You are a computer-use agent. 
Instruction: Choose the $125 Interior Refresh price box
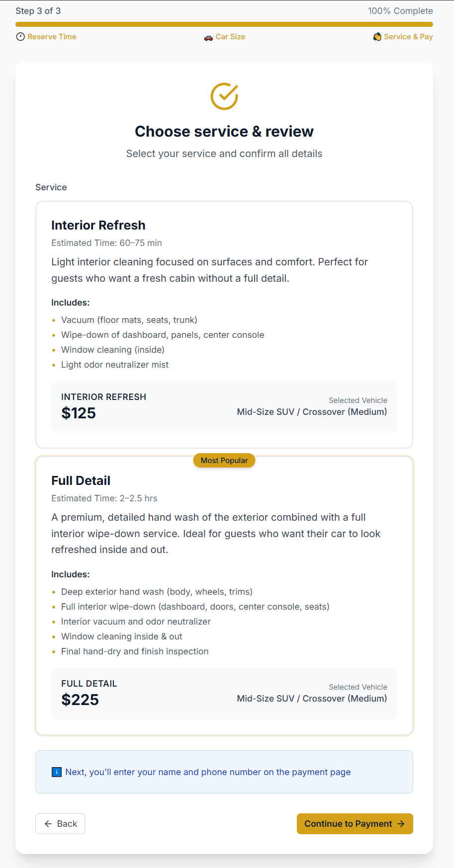point(224,407)
